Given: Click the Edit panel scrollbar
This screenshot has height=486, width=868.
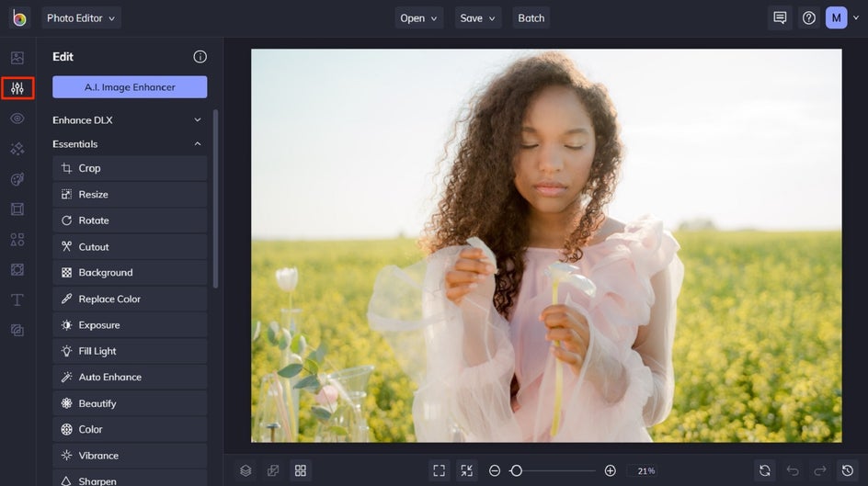Looking at the screenshot, I should pyautogui.click(x=215, y=198).
